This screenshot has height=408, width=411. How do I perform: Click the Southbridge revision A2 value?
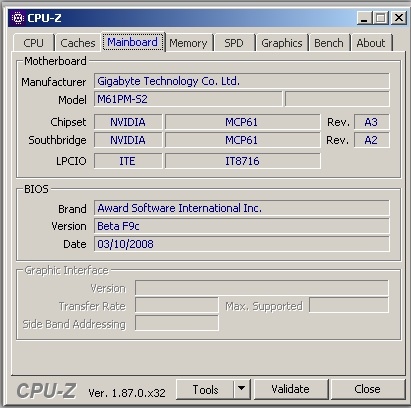click(371, 140)
